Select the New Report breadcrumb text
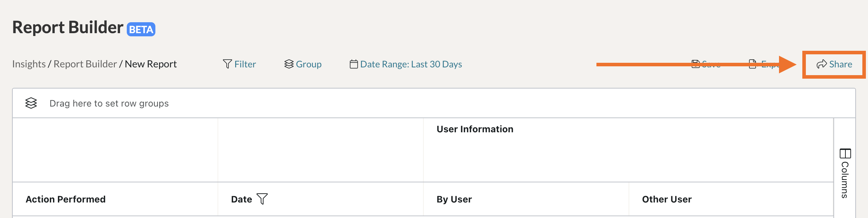Screen dimensions: 868x218 (151, 64)
